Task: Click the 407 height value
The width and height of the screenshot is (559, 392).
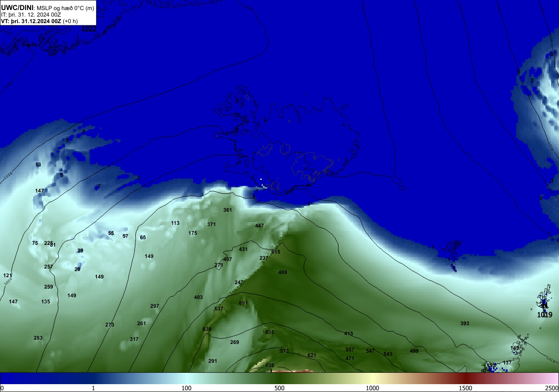Action: 228,259
